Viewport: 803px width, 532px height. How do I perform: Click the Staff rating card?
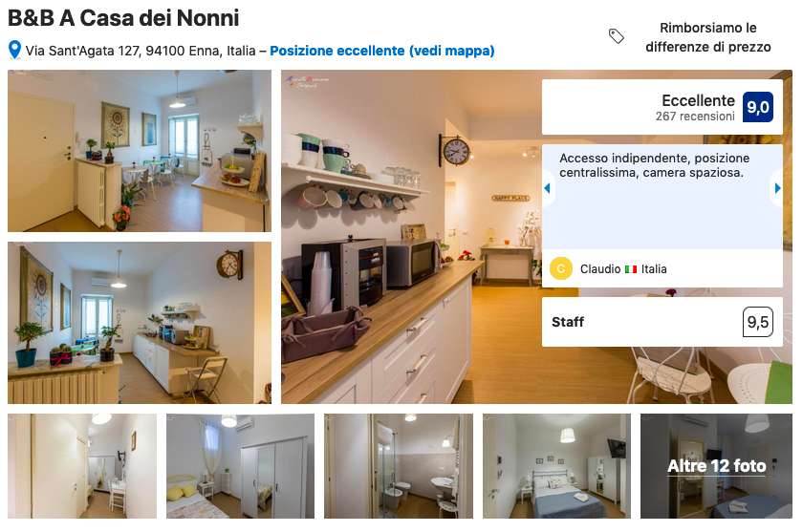[x=662, y=322]
